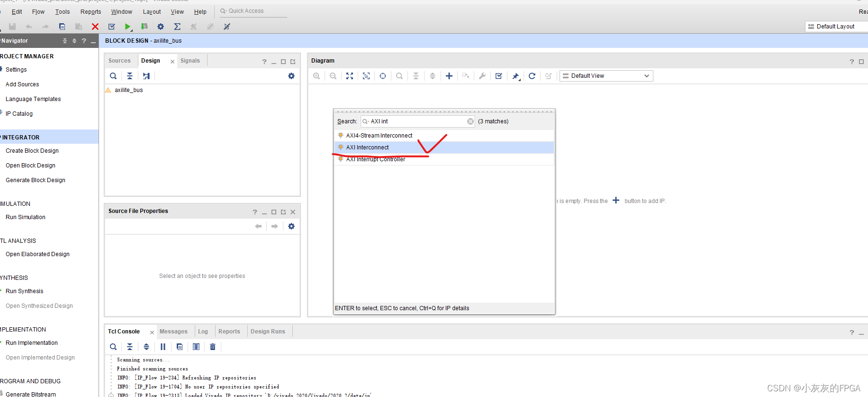
Task: Switch to the Sources tab
Action: [x=119, y=61]
